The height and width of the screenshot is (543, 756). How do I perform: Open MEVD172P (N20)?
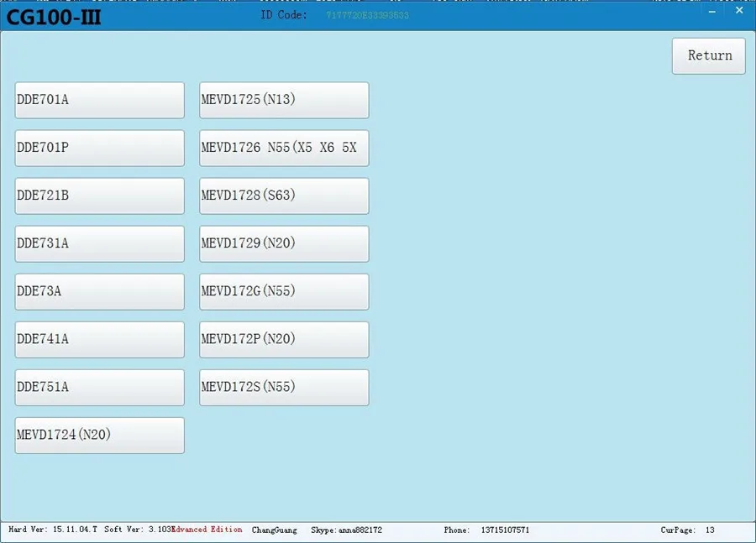285,340
